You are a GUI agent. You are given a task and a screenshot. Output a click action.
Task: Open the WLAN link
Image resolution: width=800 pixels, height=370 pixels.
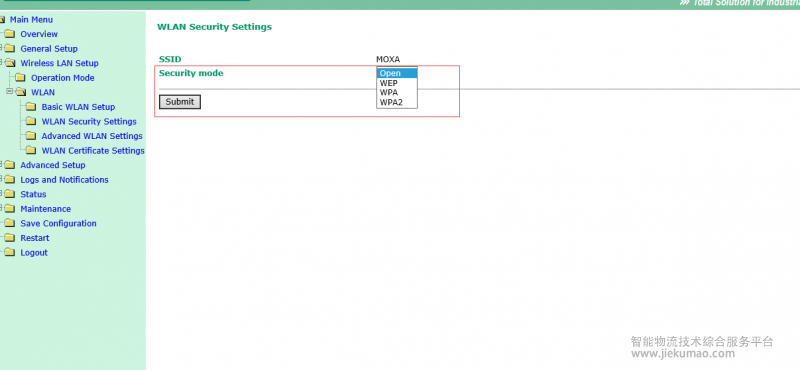tap(43, 92)
